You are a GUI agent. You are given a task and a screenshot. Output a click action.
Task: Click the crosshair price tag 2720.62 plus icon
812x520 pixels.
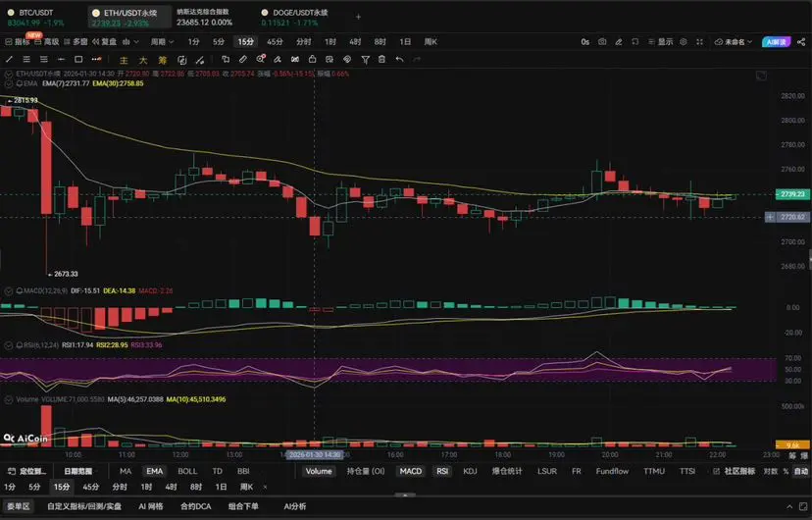click(770, 217)
